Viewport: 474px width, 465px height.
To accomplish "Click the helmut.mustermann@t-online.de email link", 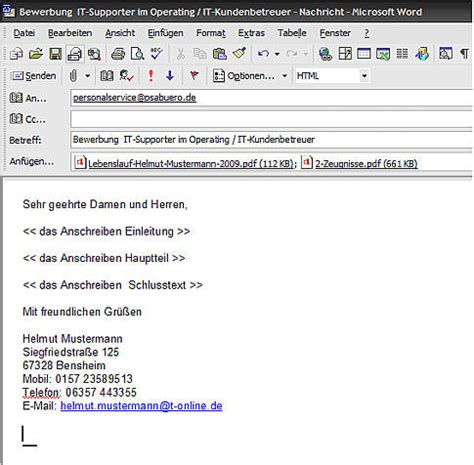I will pos(141,406).
